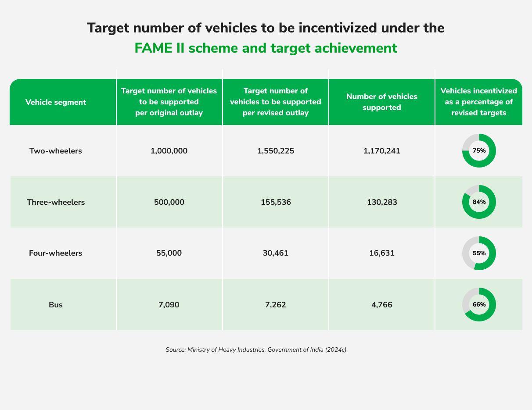532x410 pixels.
Task: Select the Vehicle segment column header
Action: (x=56, y=102)
